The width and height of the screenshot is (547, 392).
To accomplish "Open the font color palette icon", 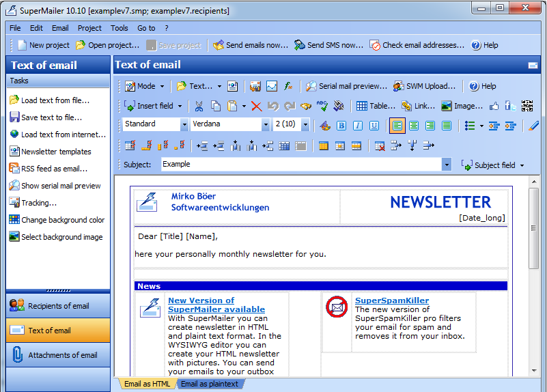I will pos(325,126).
